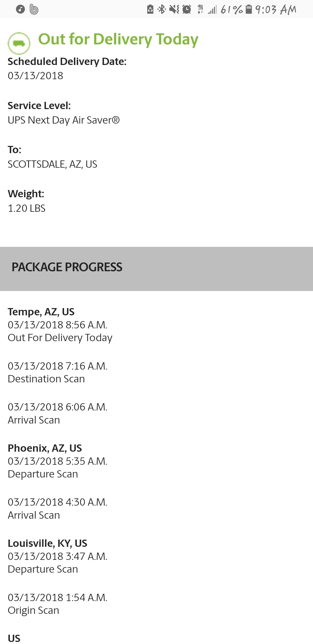Tap the 4G LTE network icon
The image size is (313, 644).
(x=200, y=9)
